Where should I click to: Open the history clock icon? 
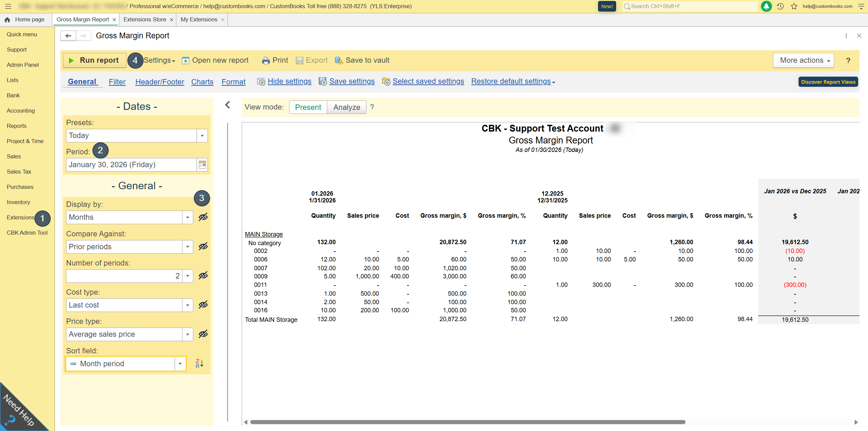(780, 6)
